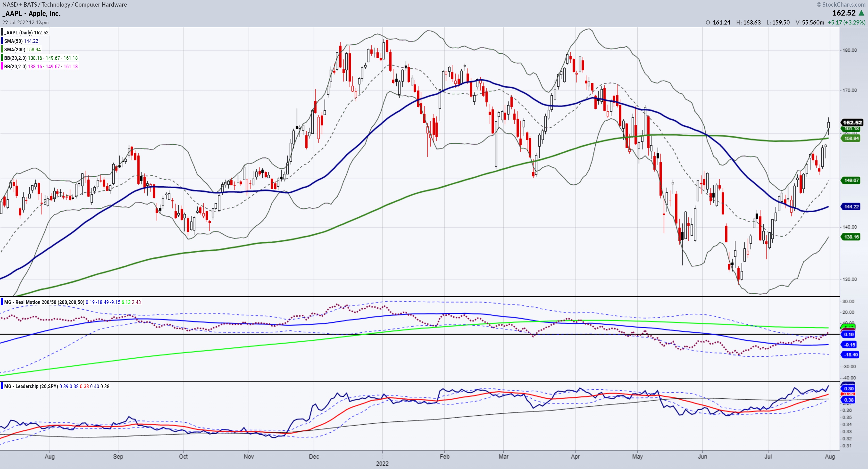Image resolution: width=868 pixels, height=469 pixels.
Task: Click the May label on the time axis
Action: click(637, 457)
